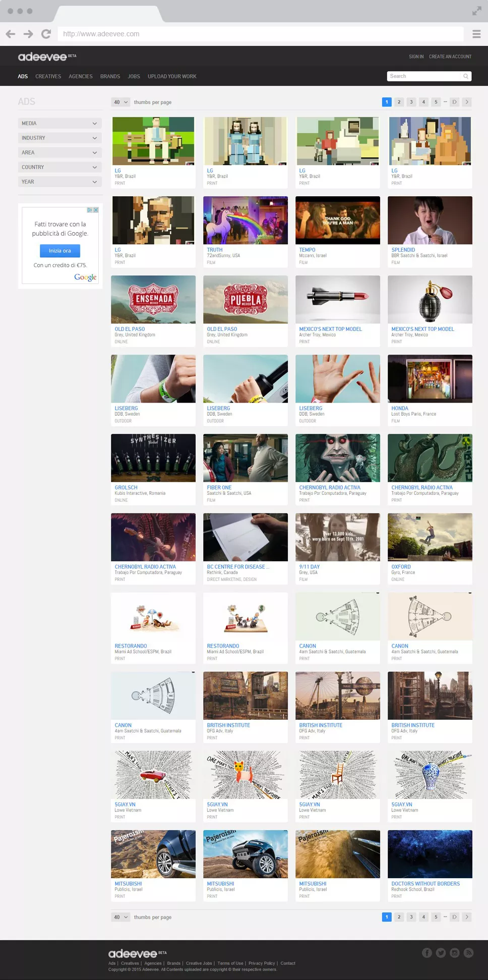The width and height of the screenshot is (488, 980).
Task: Open the Instagram icon in the footer
Action: pyautogui.click(x=455, y=952)
